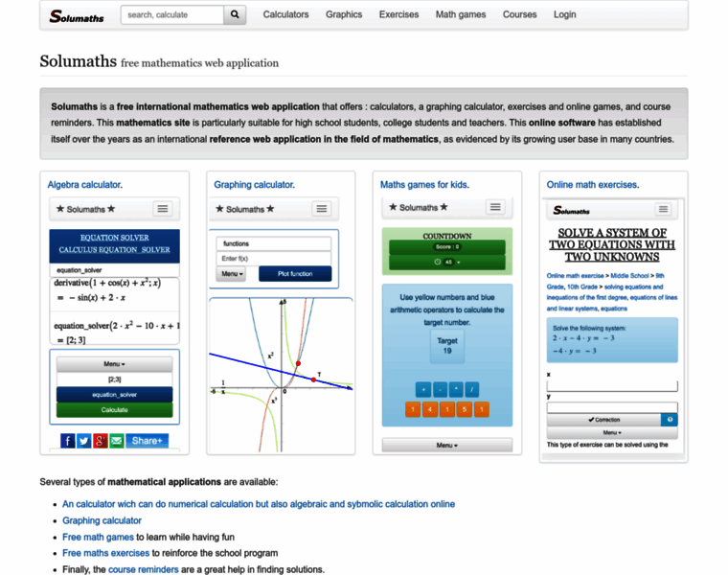Click the Solumaths logo in the navbar
Image resolution: width=728 pixels, height=575 pixels.
tap(77, 16)
